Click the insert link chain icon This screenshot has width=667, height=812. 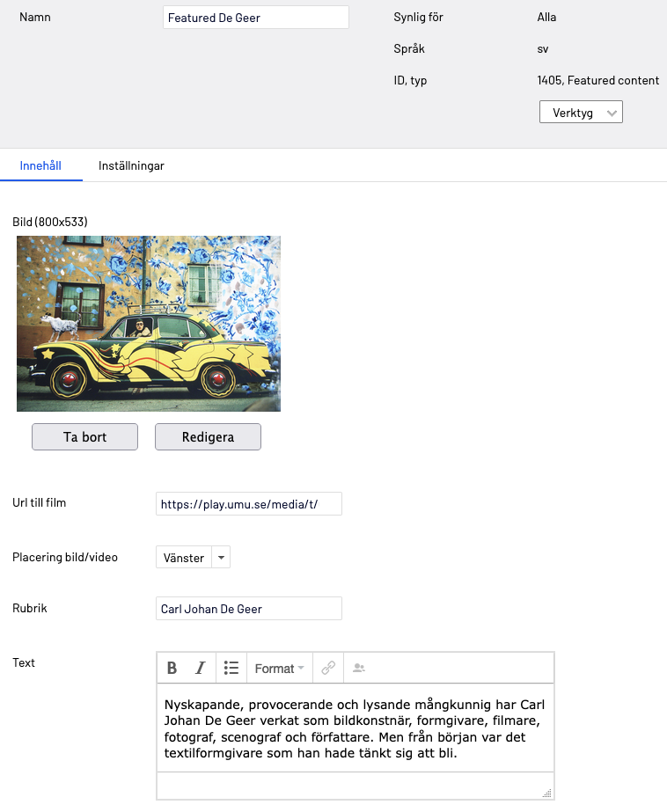(328, 668)
